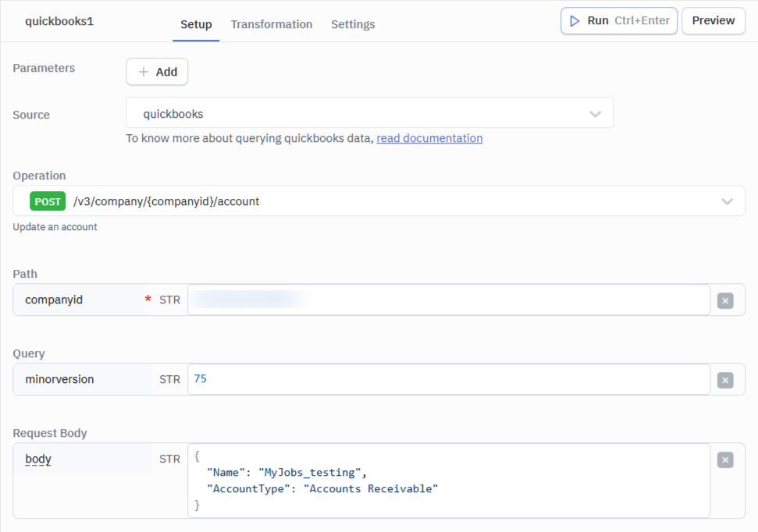Image resolution: width=758 pixels, height=532 pixels.
Task: Open the Operation endpoint selector
Action: point(379,201)
